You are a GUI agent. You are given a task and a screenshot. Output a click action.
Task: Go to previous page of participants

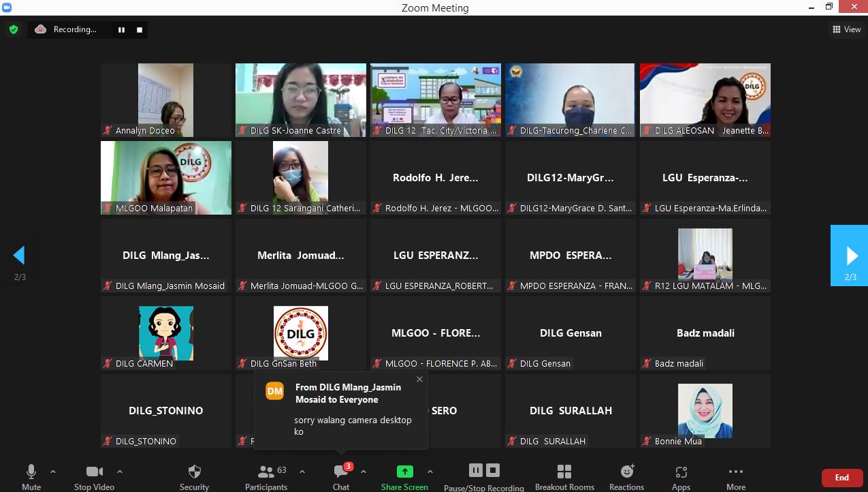[19, 256]
